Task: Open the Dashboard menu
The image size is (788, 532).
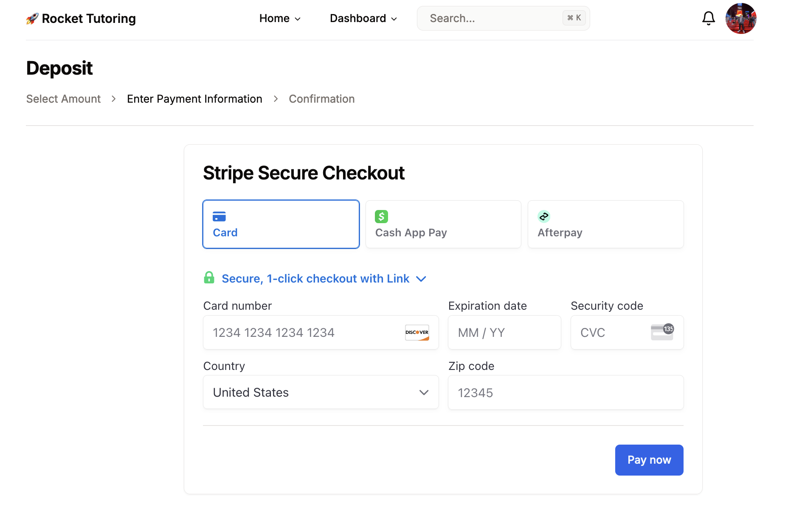Action: coord(363,18)
